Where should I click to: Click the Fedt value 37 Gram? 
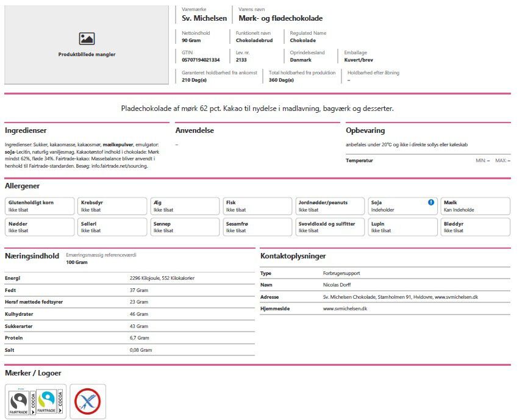tap(139, 290)
